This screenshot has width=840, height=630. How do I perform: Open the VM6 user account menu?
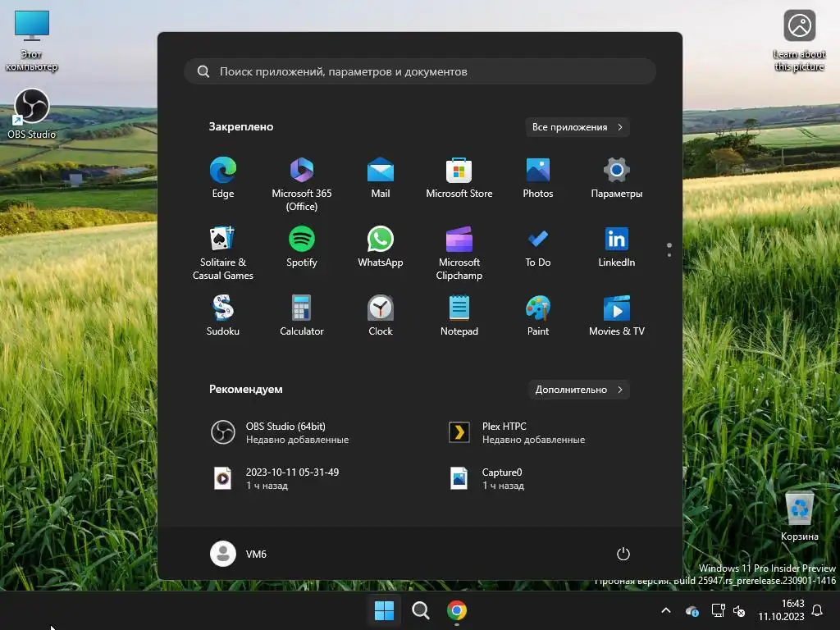(x=239, y=554)
